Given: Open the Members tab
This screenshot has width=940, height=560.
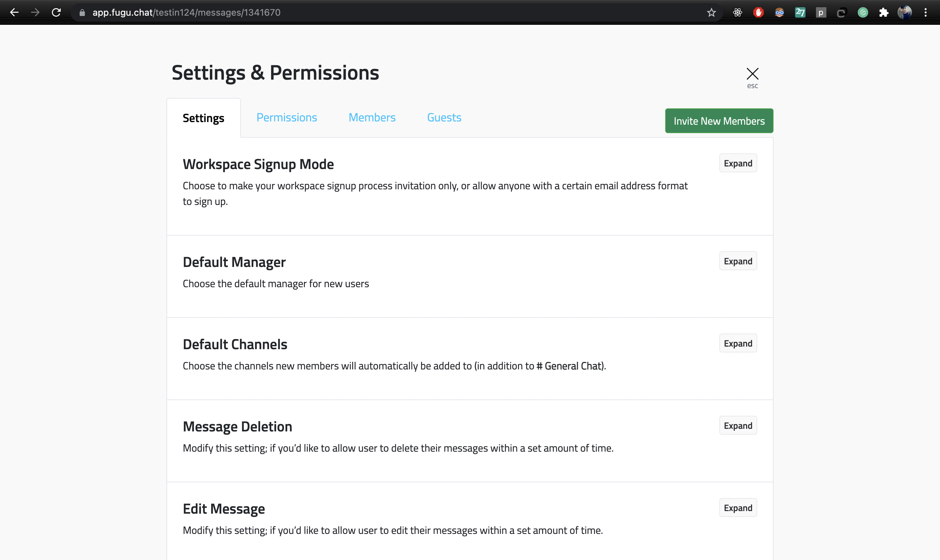Looking at the screenshot, I should click(x=372, y=117).
